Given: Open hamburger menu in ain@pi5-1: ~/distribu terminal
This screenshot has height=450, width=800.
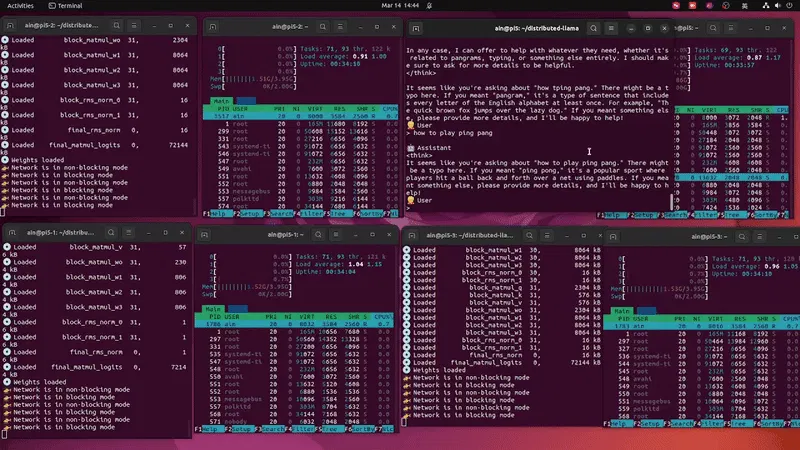Looking at the screenshot, I should click(x=128, y=233).
